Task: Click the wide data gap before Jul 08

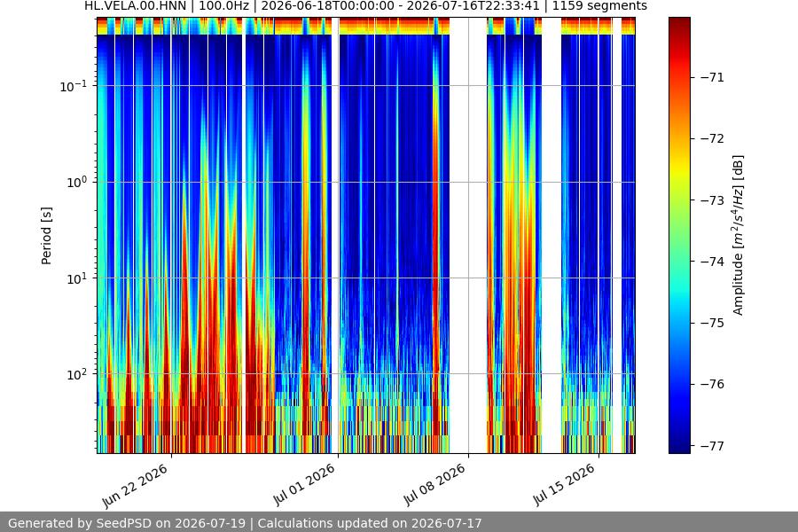Action: (x=468, y=235)
